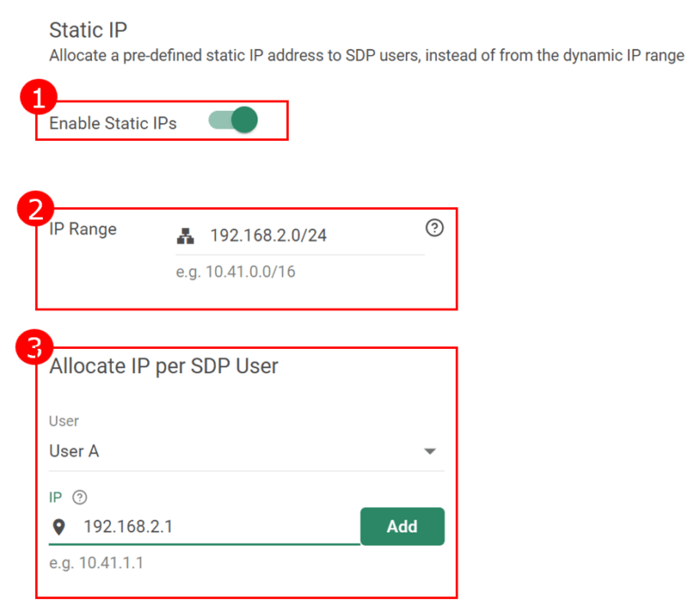This screenshot has width=700, height=612.
Task: Click the User field label
Action: [64, 421]
